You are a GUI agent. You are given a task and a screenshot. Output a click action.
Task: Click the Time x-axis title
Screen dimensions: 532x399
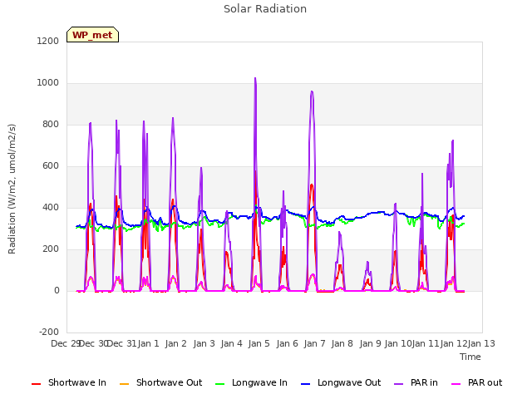click(x=470, y=357)
